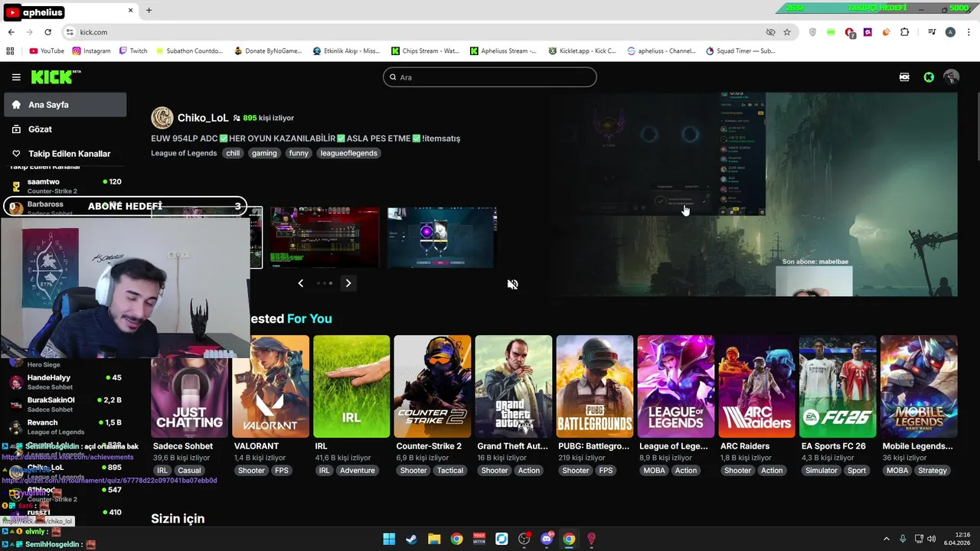Open Chiko_LoL channel name link

pos(203,118)
